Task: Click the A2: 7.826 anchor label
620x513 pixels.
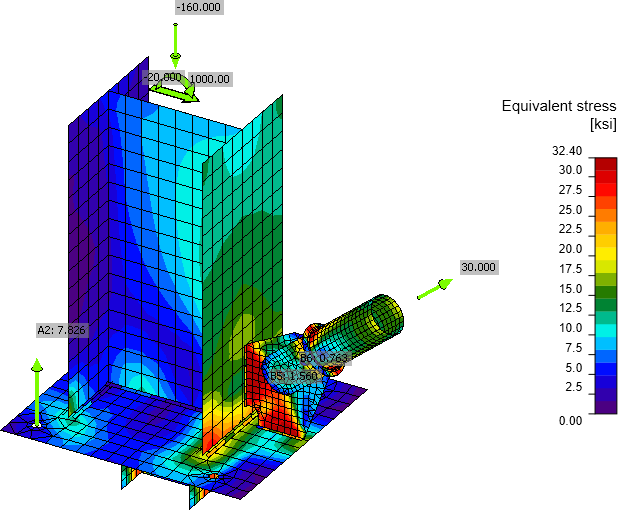Action: pyautogui.click(x=62, y=330)
